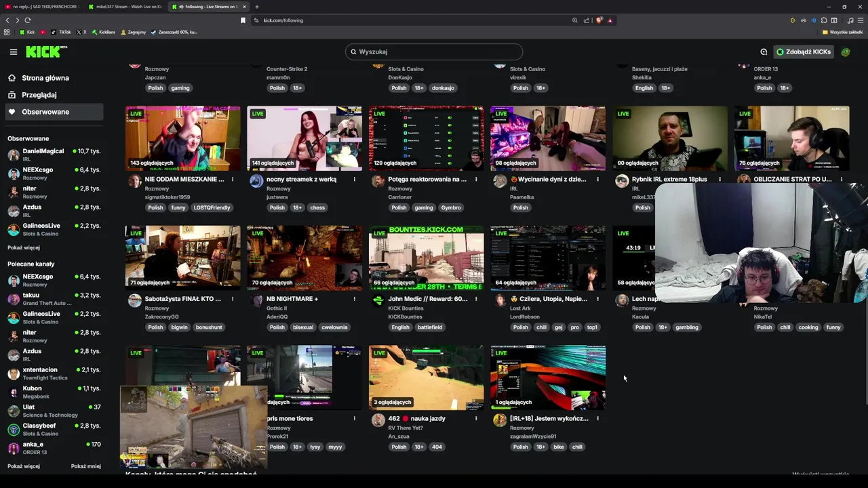Image resolution: width=868 pixels, height=488 pixels.
Task: Open Kubon channel in Polecane kanały
Action: (x=54, y=392)
